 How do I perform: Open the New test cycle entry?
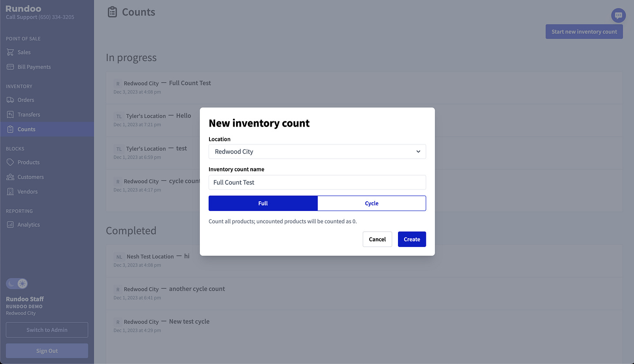(x=364, y=326)
